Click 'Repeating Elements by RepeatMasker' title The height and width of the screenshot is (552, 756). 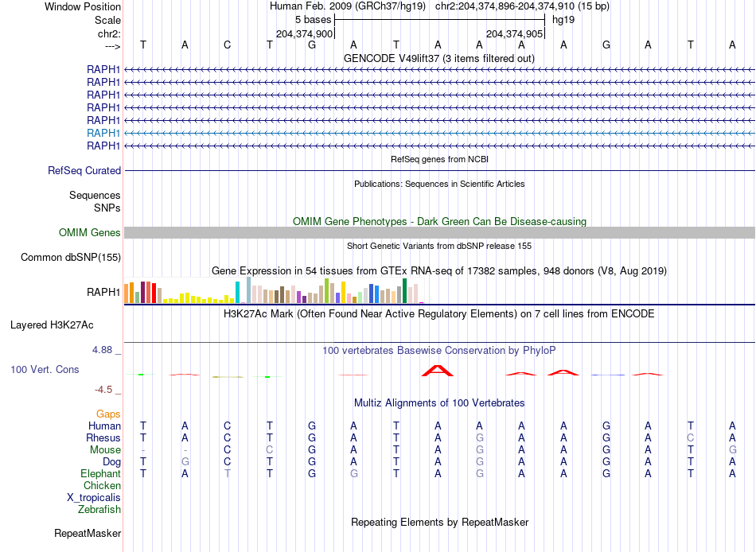pos(439,523)
